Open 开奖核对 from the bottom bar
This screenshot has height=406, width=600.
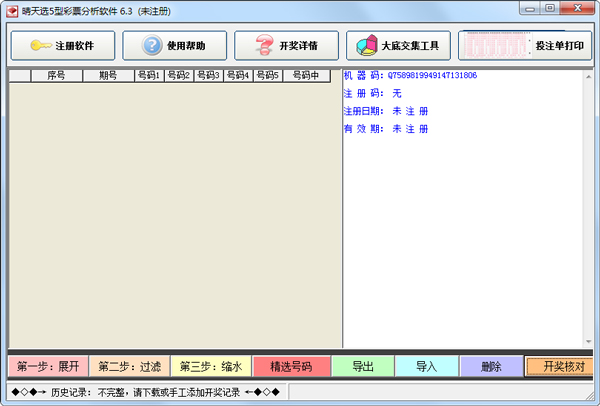click(561, 367)
